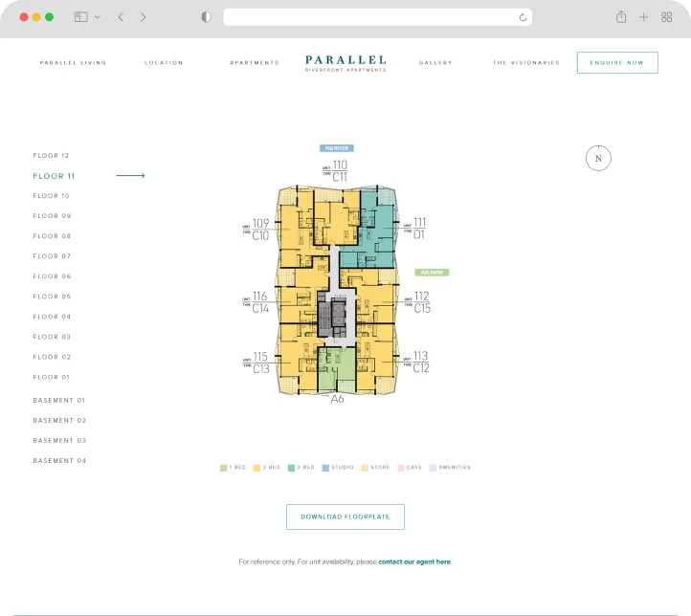Select unit 110 on the floorplan

point(340,165)
